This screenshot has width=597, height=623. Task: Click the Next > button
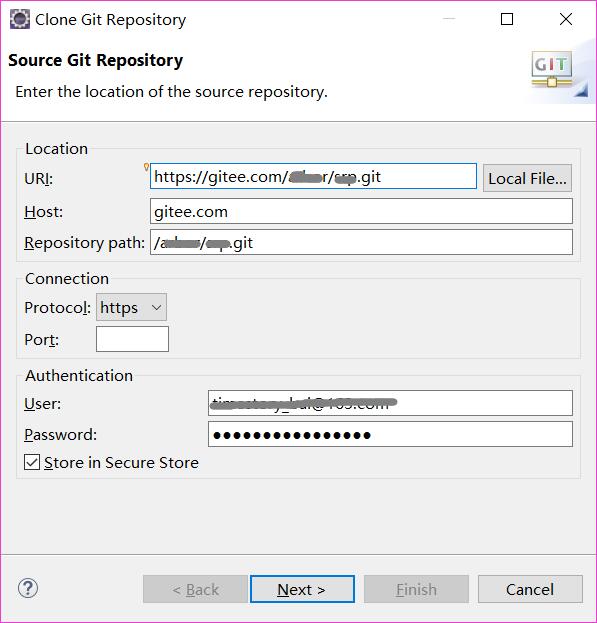[302, 589]
